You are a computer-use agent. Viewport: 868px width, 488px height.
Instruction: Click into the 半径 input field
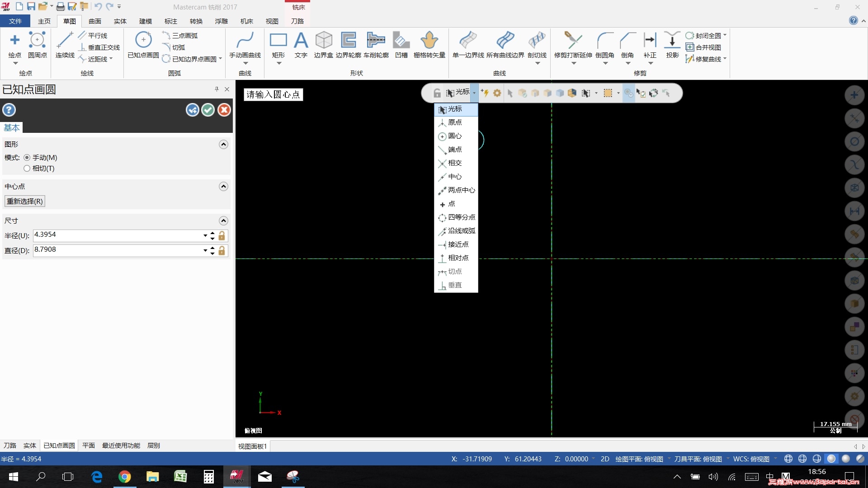click(118, 235)
